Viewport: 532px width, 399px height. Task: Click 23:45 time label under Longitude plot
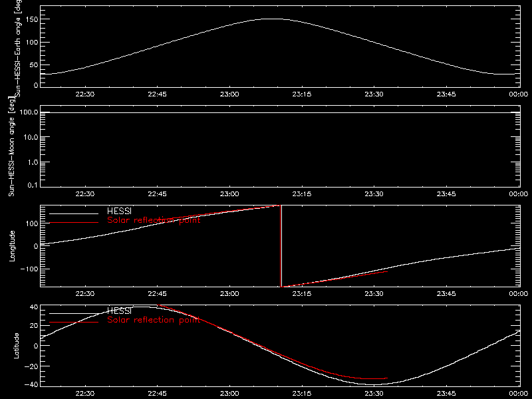[x=446, y=294]
